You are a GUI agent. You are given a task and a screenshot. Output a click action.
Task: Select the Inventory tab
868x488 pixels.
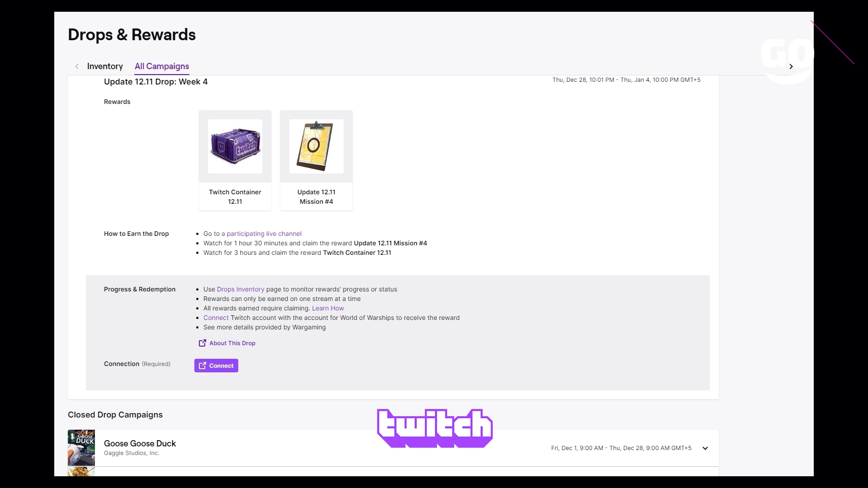(105, 66)
